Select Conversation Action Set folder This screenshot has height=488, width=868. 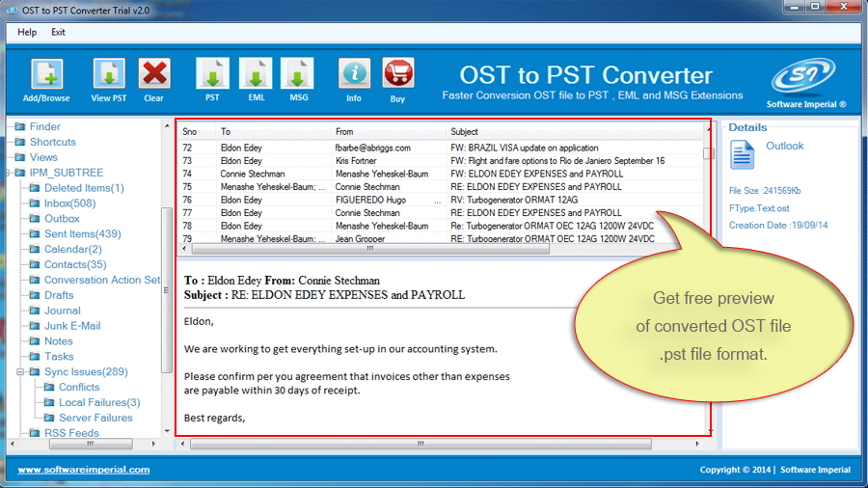click(x=102, y=280)
